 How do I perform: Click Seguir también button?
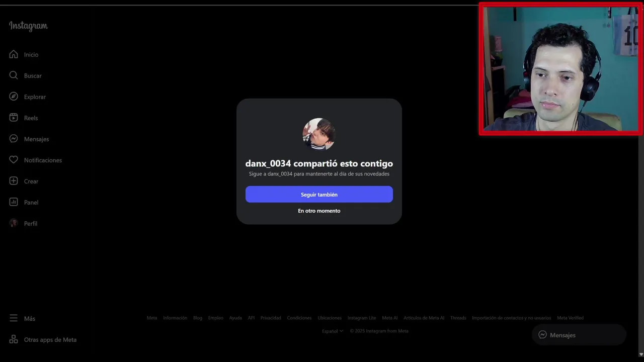click(x=319, y=195)
